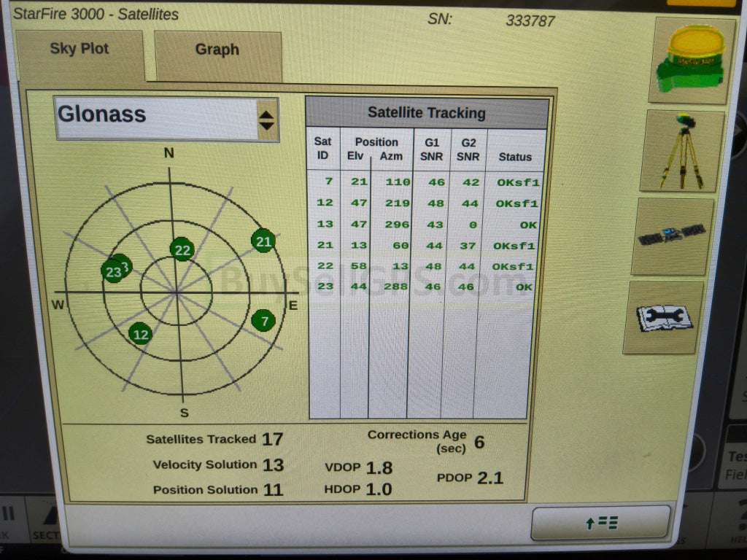Screen dimensions: 747x560
Task: Click the return to menu list button
Action: coord(601,522)
